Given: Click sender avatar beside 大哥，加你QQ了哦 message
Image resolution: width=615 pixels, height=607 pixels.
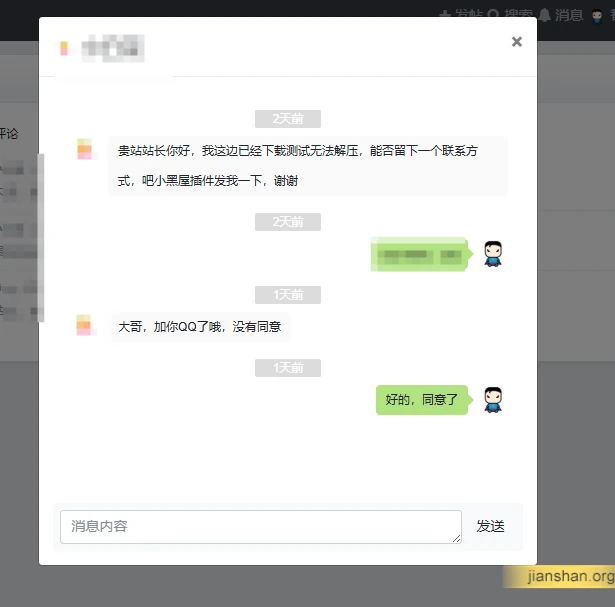Looking at the screenshot, I should pos(85,325).
